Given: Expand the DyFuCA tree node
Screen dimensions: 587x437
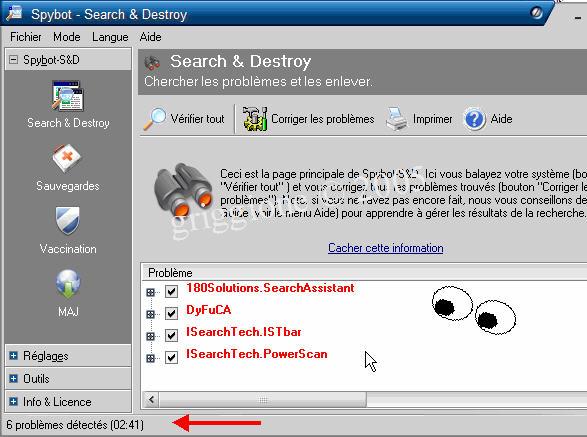Looking at the screenshot, I should 150,314.
